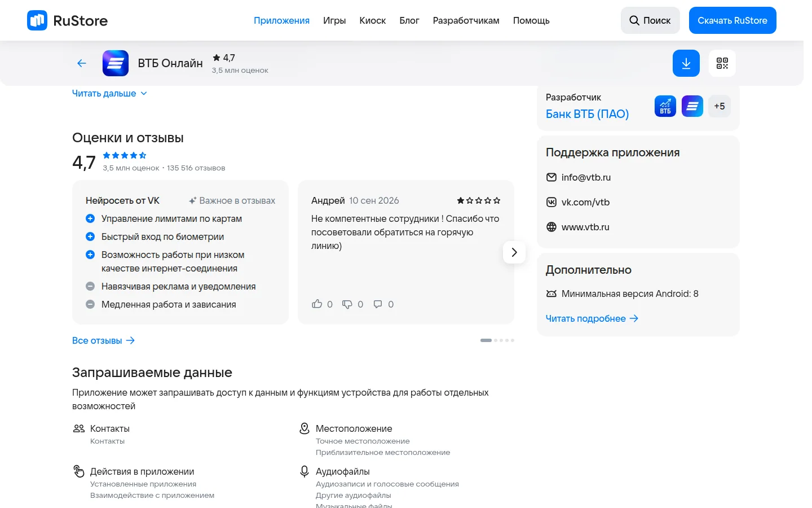Open Читать подробнее link

(592, 318)
